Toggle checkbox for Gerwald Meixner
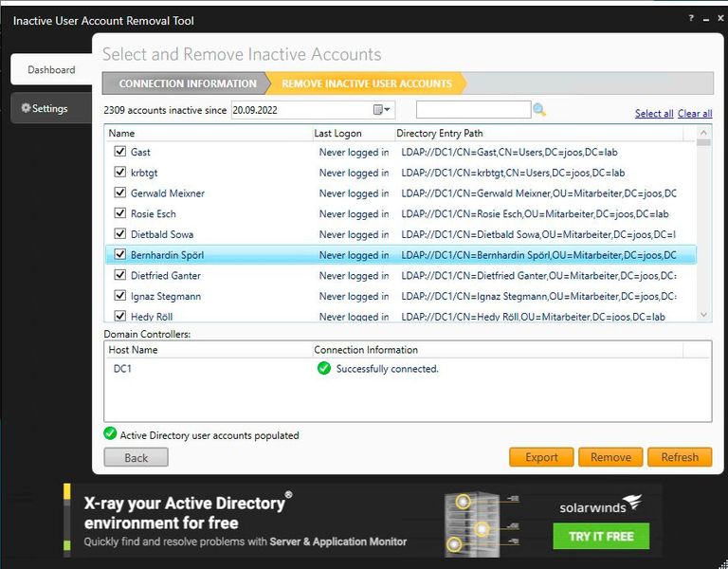The image size is (728, 569). (x=119, y=193)
